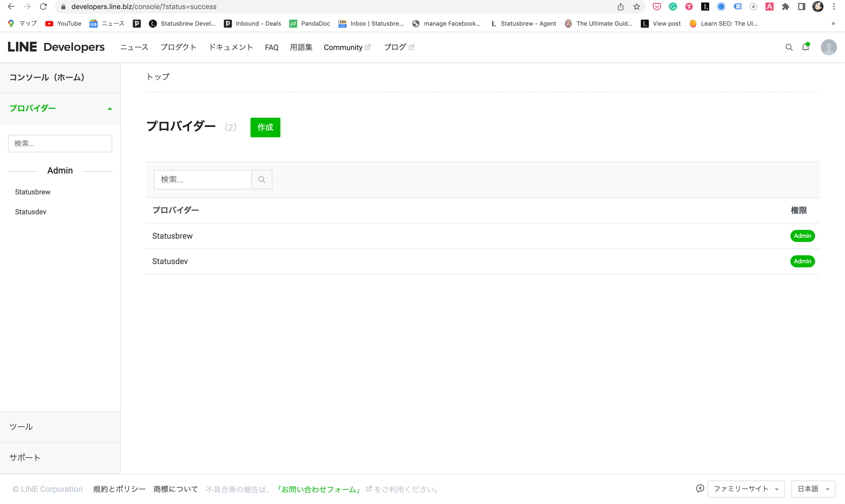Open the ファミリーサイト dropdown
This screenshot has height=504, width=845.
coord(746,489)
